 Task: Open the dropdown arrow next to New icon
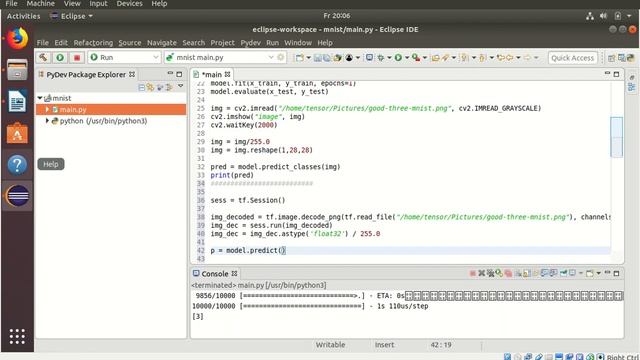tap(309, 58)
